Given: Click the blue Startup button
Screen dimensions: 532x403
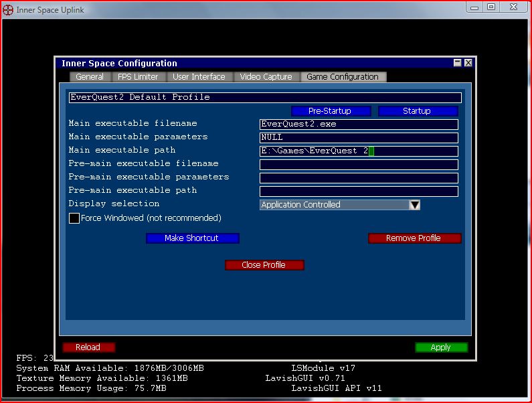Looking at the screenshot, I should click(417, 111).
